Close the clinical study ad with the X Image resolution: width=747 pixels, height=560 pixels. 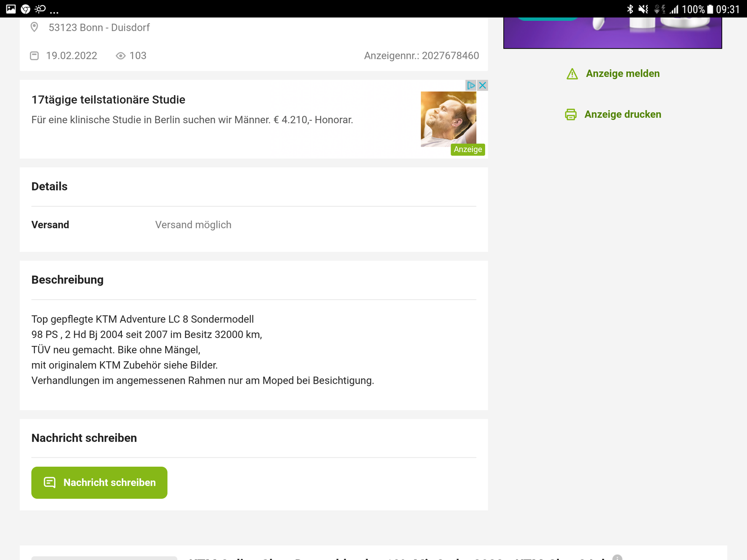point(483,85)
